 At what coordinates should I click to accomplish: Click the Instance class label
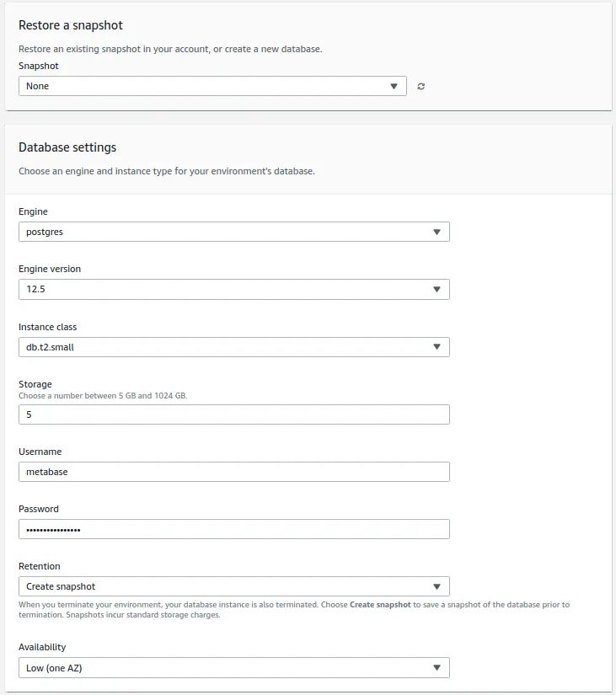[x=47, y=327]
